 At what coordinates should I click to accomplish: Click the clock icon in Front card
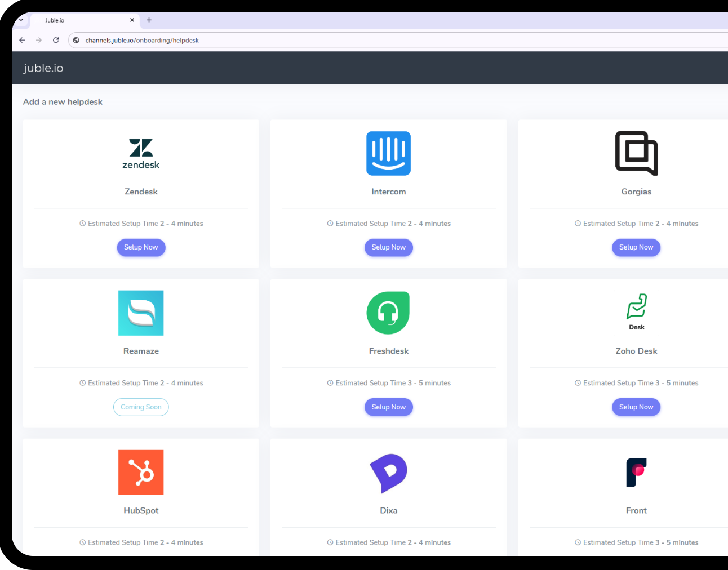578,542
